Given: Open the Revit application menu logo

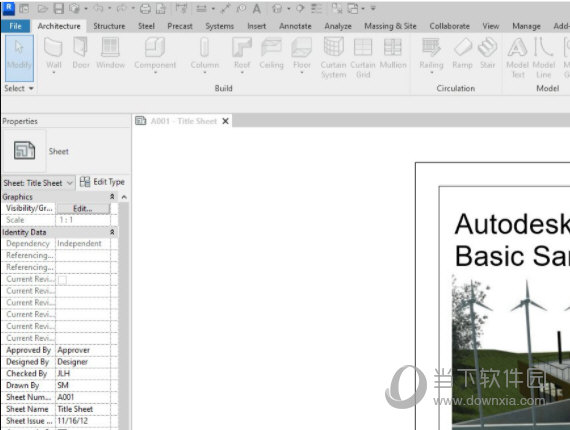Looking at the screenshot, I should (x=8, y=8).
